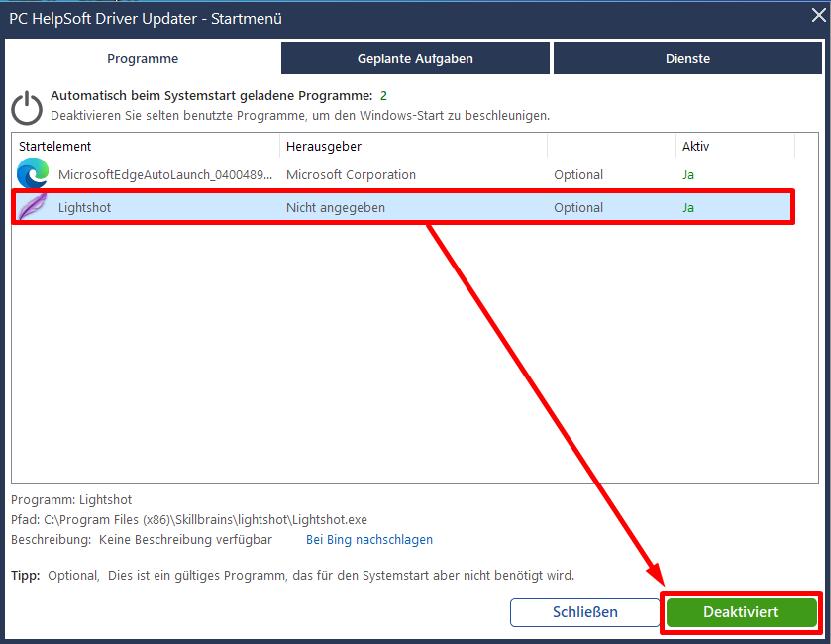Click the Nicht angegeben publisher cell
831x644 pixels.
(x=336, y=207)
